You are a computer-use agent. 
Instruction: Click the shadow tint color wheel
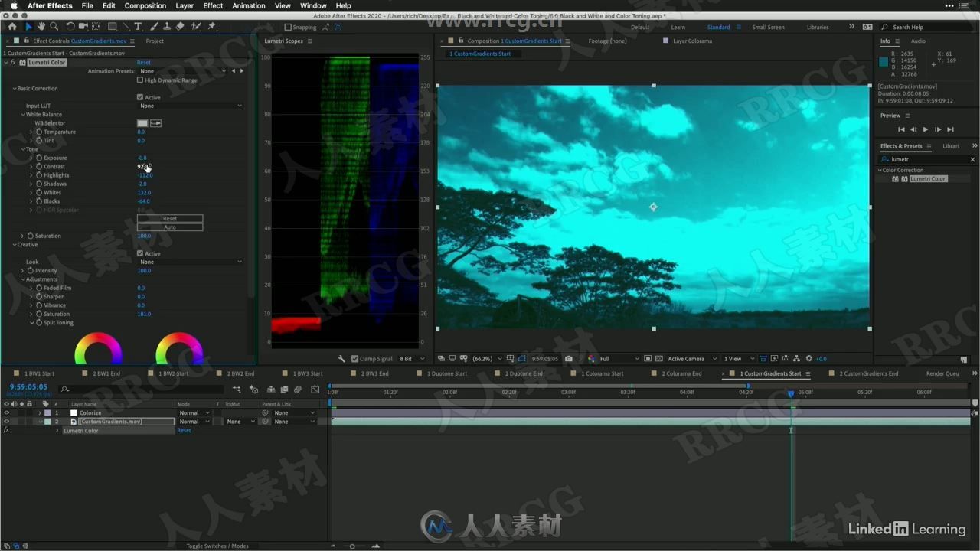coord(98,349)
